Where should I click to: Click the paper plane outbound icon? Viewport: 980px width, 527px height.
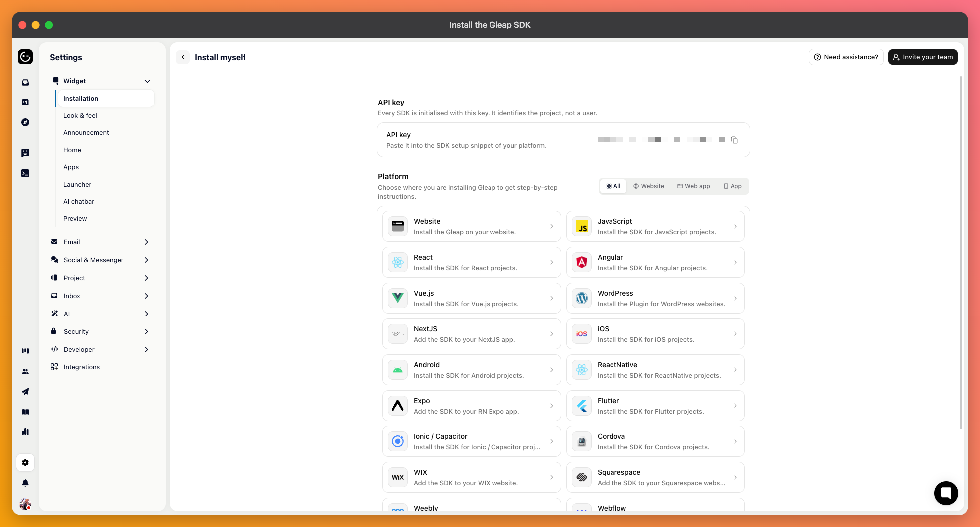(x=25, y=392)
